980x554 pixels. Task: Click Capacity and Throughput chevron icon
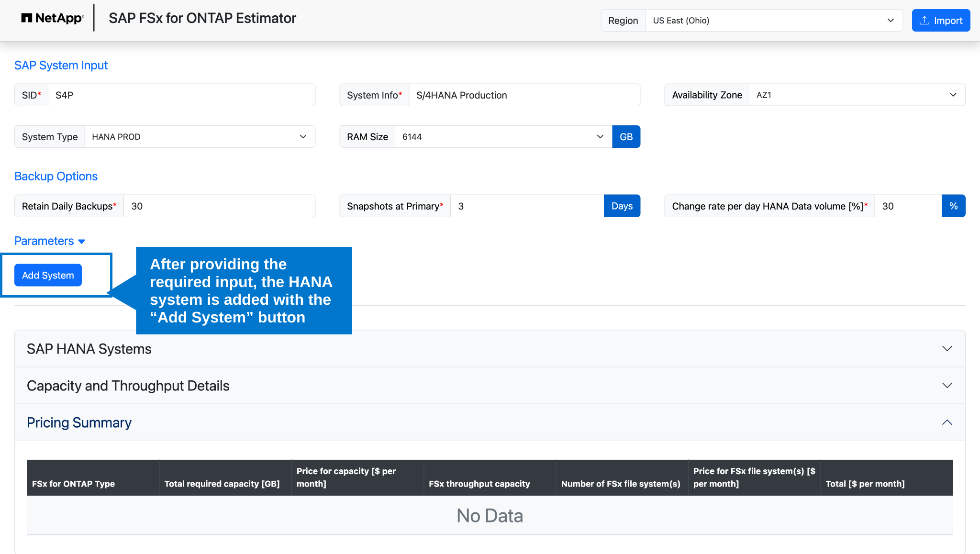[x=947, y=386]
